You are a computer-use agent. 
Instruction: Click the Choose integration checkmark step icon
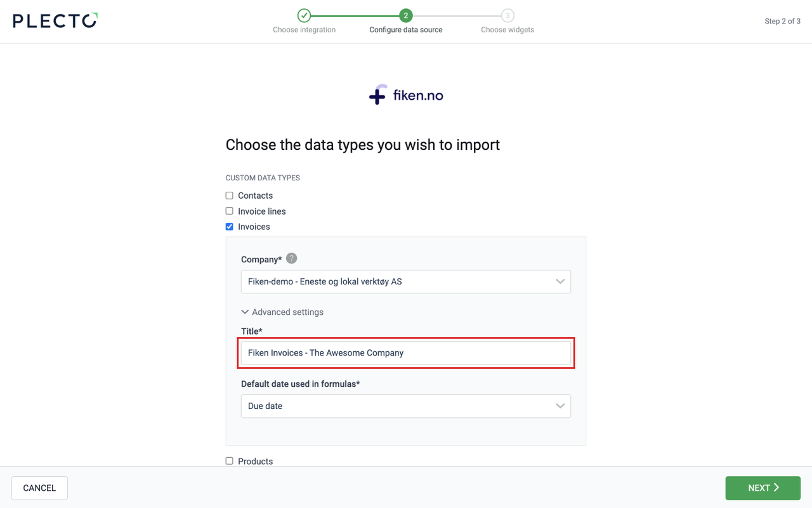click(x=304, y=15)
